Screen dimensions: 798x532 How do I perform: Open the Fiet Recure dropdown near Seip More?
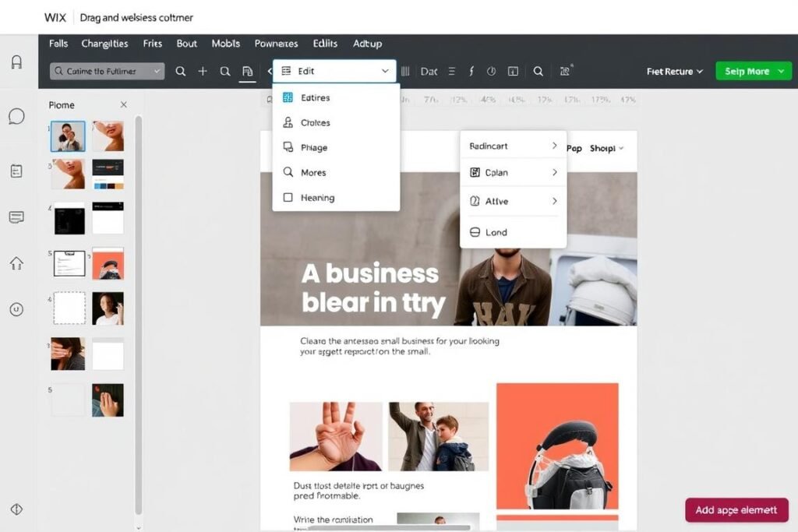point(673,71)
